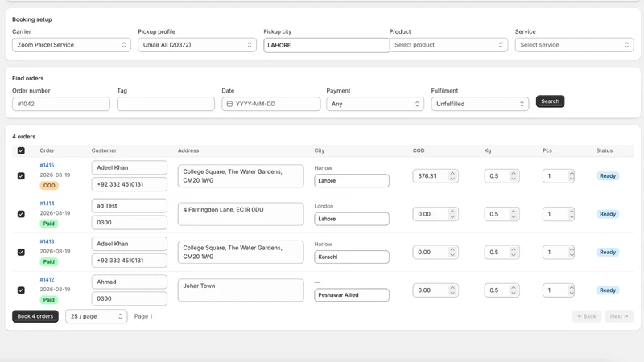
Task: Open the Pickup profile dropdown Umair Ali
Action: (x=197, y=45)
